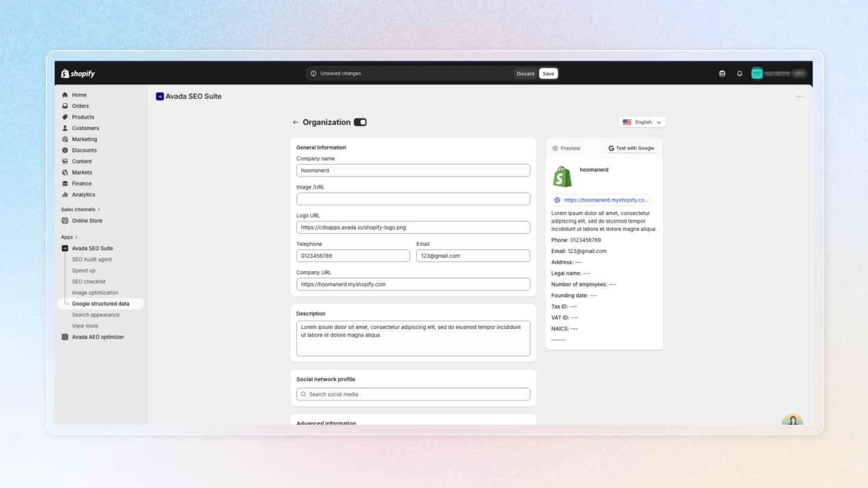The width and height of the screenshot is (868, 488).
Task: Open Analytics page
Action: (x=83, y=195)
